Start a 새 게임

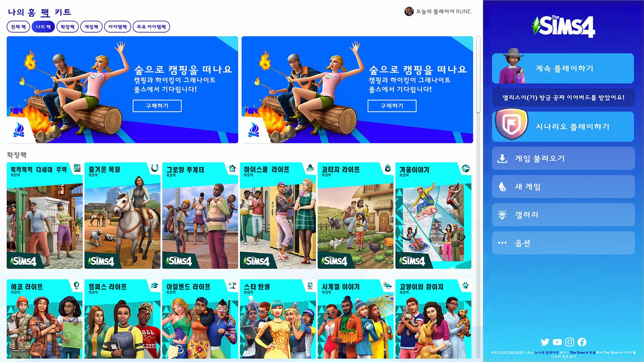(x=563, y=187)
